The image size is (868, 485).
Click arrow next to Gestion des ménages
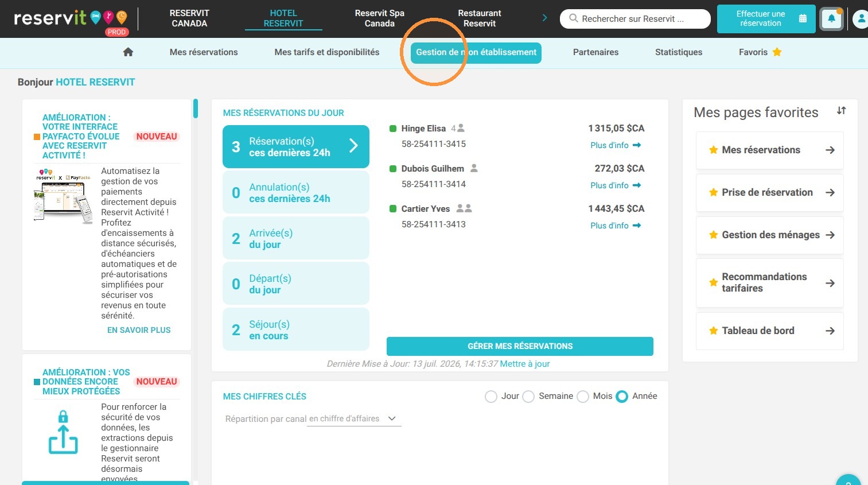830,235
